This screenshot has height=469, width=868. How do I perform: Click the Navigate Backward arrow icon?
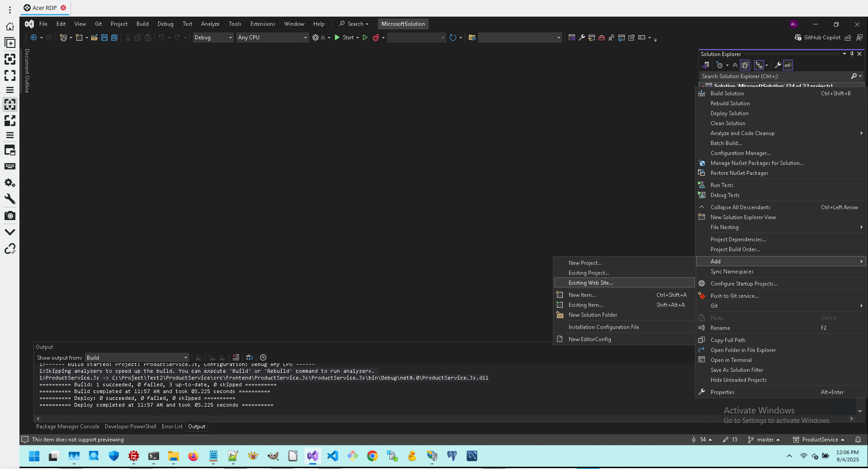[33, 38]
